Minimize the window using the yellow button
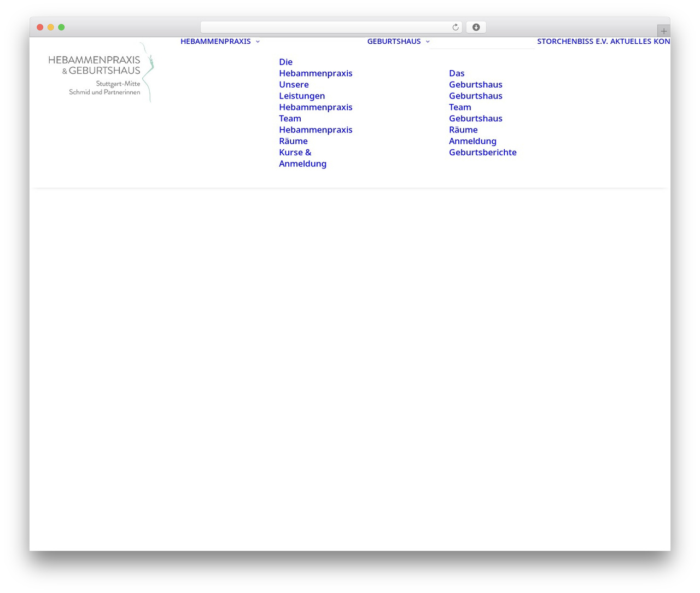 pyautogui.click(x=51, y=27)
